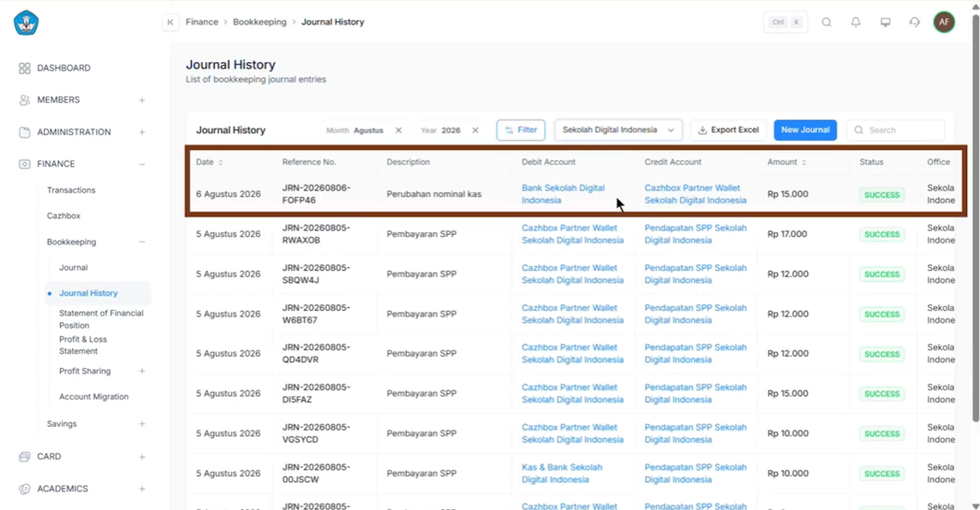Click the Dashboard grid icon
The image size is (980, 510).
point(24,68)
